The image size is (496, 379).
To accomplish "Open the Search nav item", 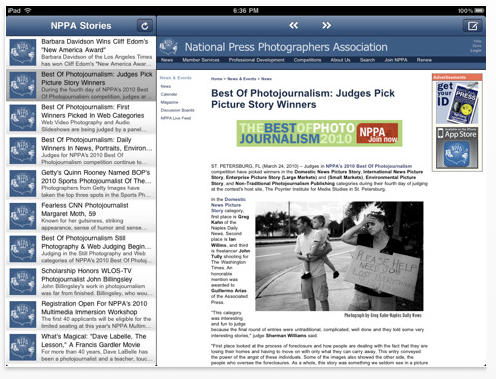I will [367, 60].
